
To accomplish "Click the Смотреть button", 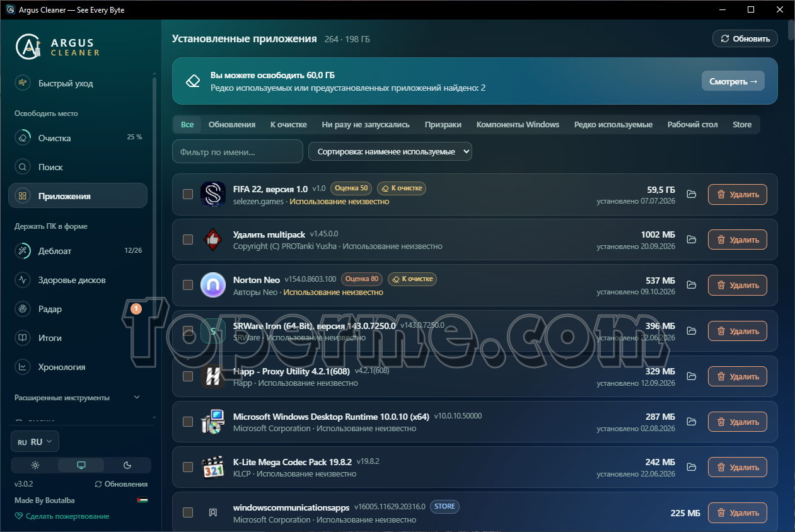I will click(x=733, y=81).
